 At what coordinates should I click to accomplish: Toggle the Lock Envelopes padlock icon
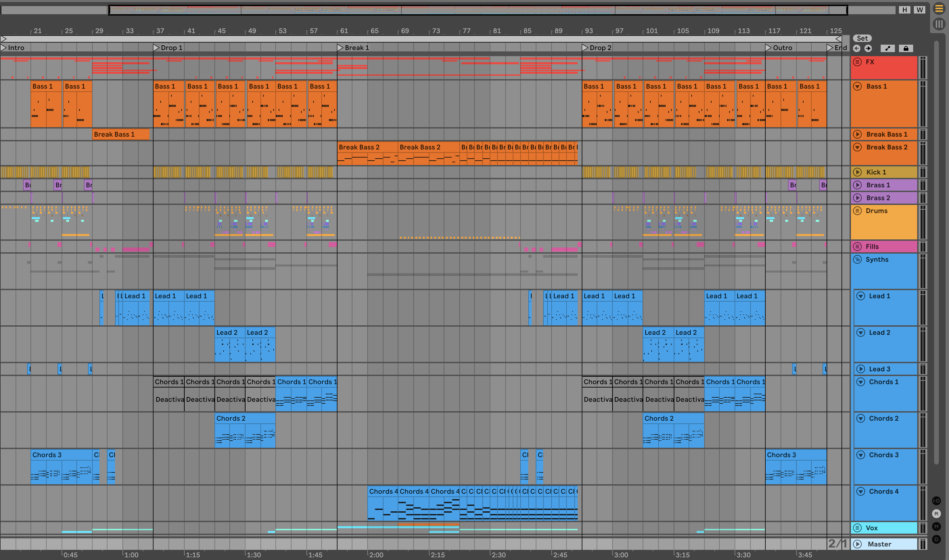(906, 48)
